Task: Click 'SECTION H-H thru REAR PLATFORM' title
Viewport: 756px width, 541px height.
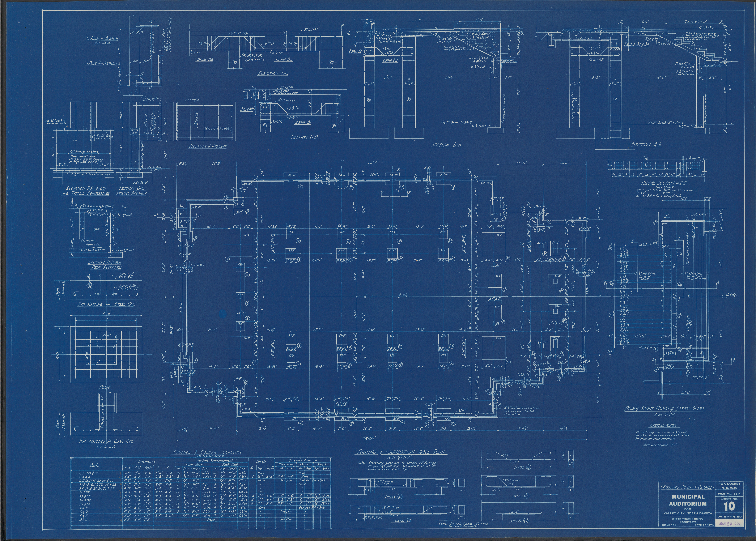Action: pyautogui.click(x=105, y=265)
